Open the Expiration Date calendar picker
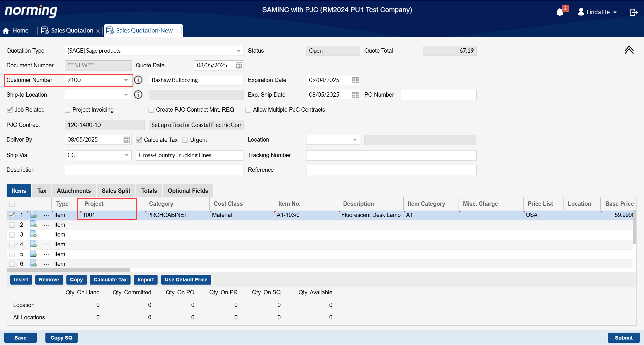 [x=355, y=80]
